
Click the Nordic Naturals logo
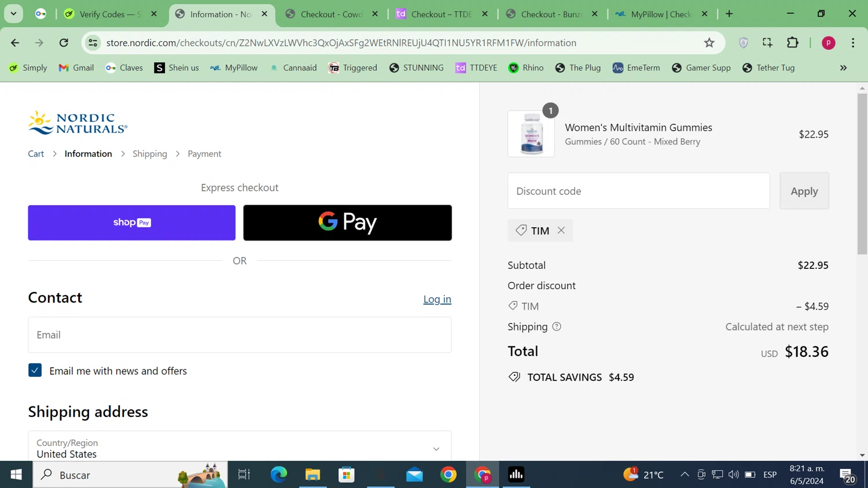click(78, 123)
